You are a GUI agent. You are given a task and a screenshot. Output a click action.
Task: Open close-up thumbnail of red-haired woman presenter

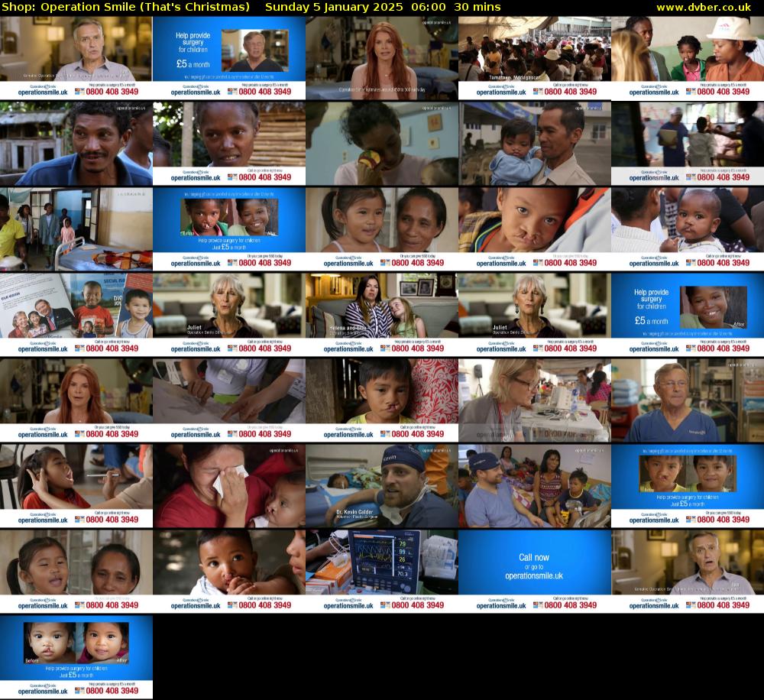click(x=382, y=58)
